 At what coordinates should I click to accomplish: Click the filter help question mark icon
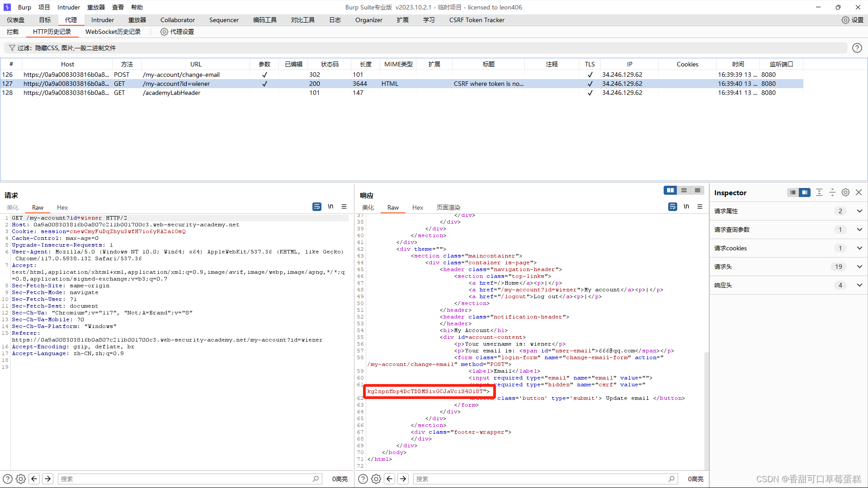857,48
